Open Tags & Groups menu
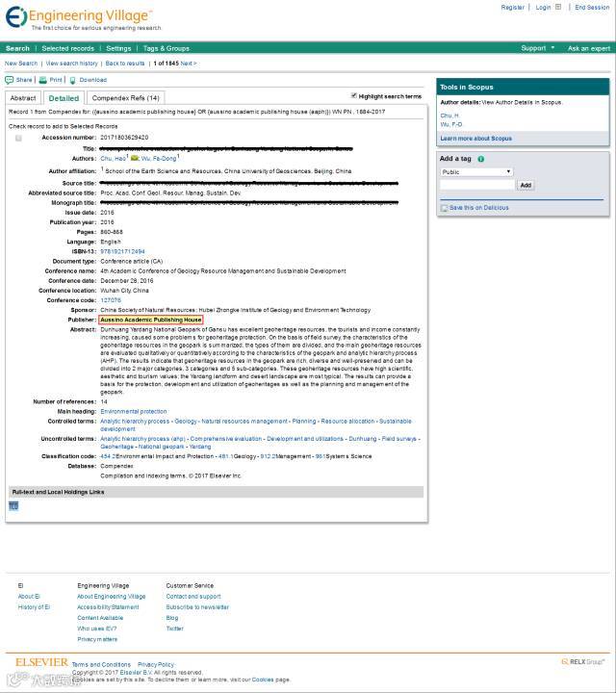 coord(167,48)
